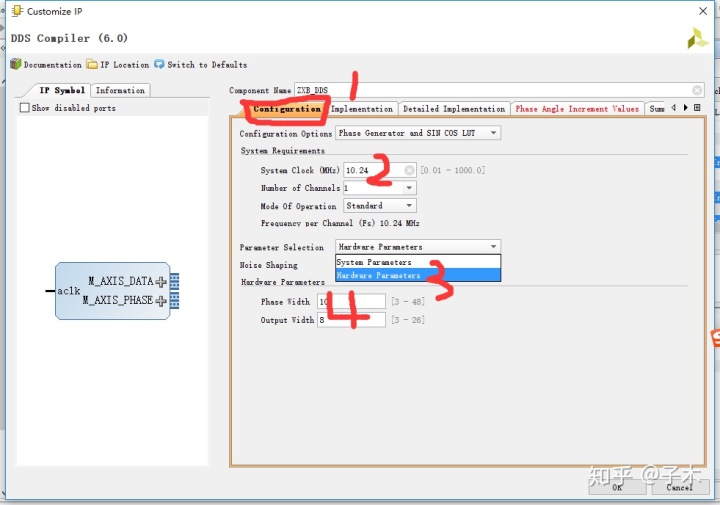The height and width of the screenshot is (505, 720).
Task: Click the aclk port label
Action: pos(68,291)
